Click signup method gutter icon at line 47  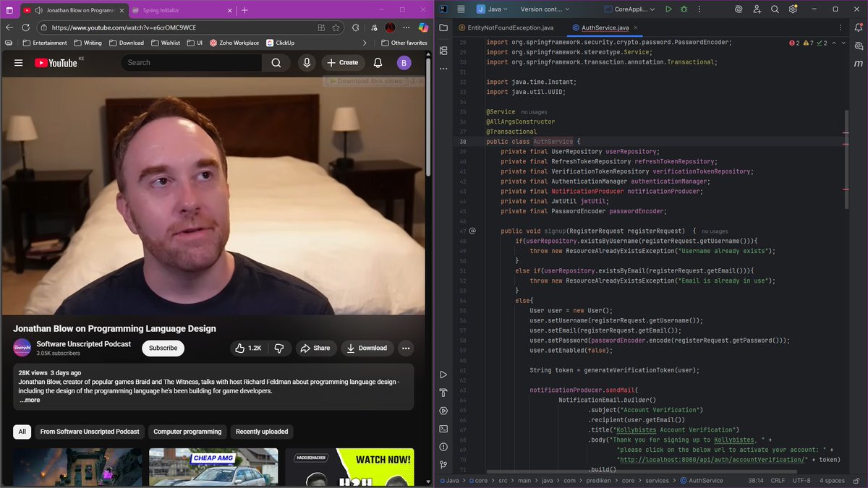click(x=472, y=231)
